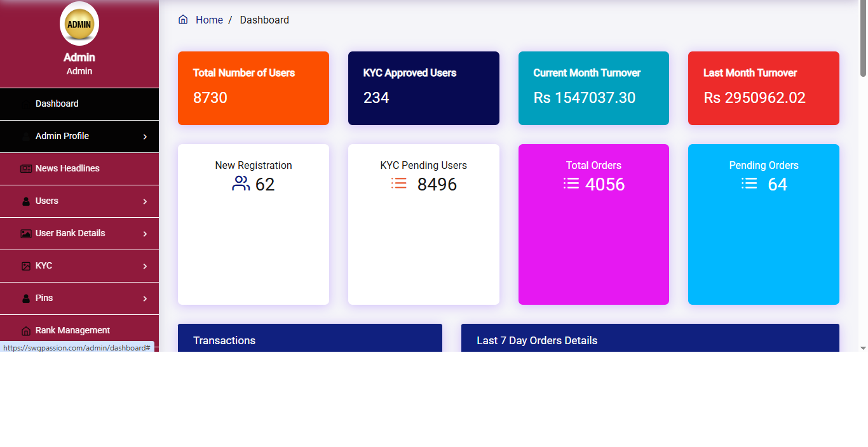
Task: Expand the KYC submenu
Action: point(79,265)
